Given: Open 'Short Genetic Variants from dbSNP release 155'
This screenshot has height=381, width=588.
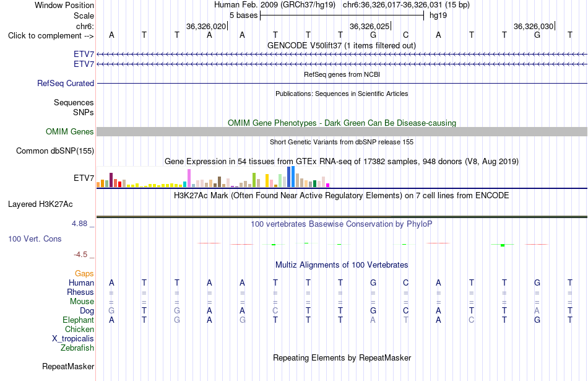Looking at the screenshot, I should 341,142.
